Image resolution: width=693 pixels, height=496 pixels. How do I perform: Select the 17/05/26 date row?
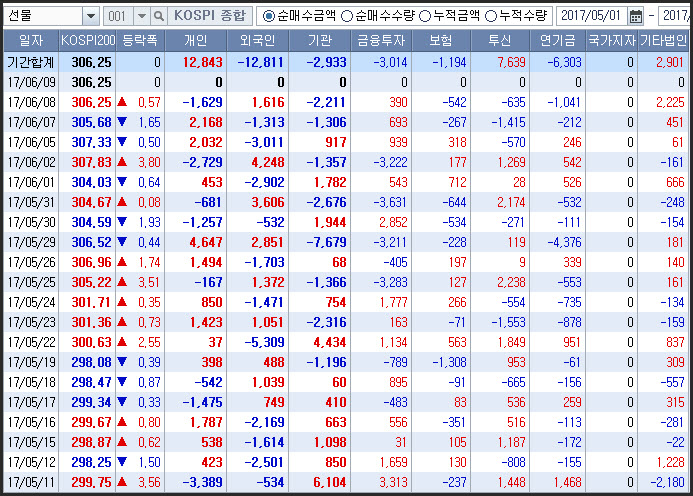pos(346,262)
